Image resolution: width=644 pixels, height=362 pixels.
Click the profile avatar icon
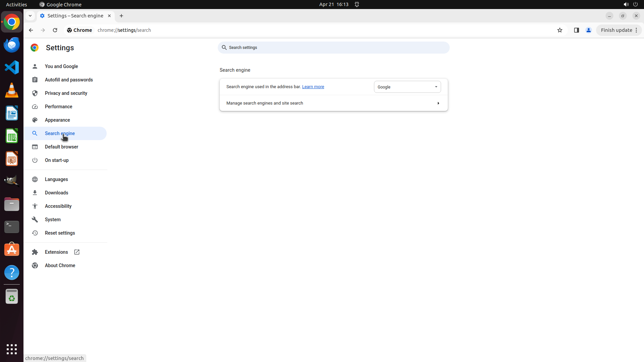coord(588,30)
